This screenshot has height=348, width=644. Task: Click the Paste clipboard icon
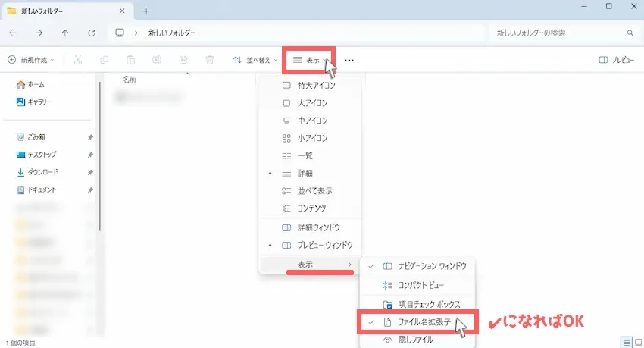pyautogui.click(x=130, y=60)
